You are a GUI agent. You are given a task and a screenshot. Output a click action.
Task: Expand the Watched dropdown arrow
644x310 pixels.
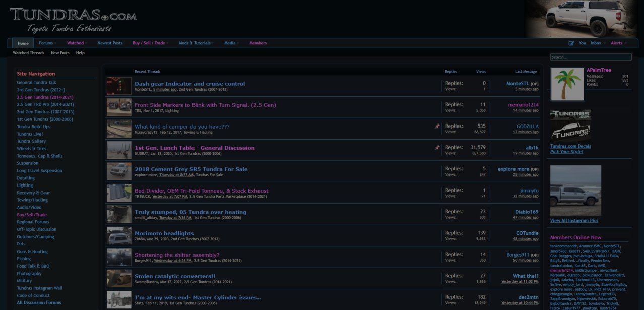click(x=86, y=43)
